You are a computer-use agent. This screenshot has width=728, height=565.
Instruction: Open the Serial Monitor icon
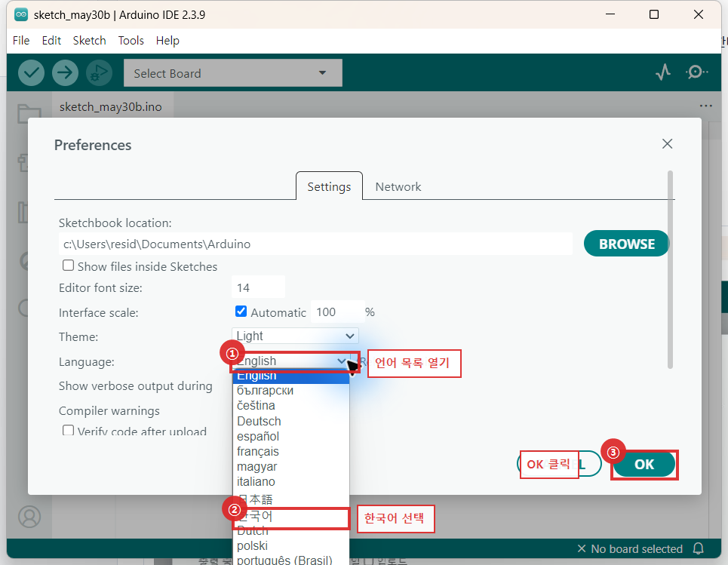pos(696,72)
